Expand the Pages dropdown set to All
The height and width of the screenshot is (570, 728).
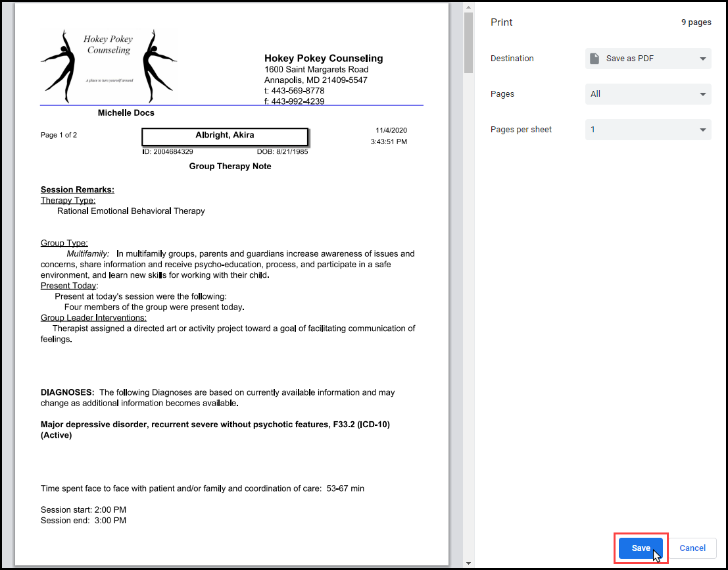[648, 94]
